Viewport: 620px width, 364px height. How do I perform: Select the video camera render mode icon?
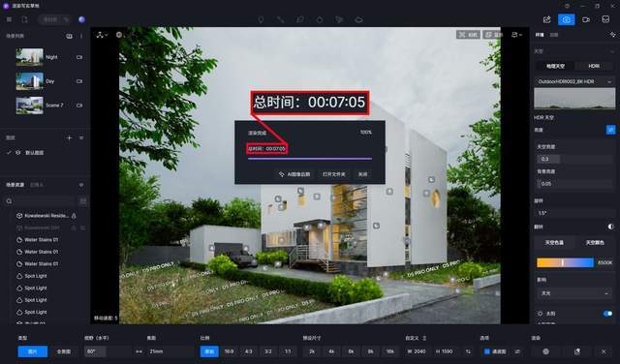pos(586,19)
